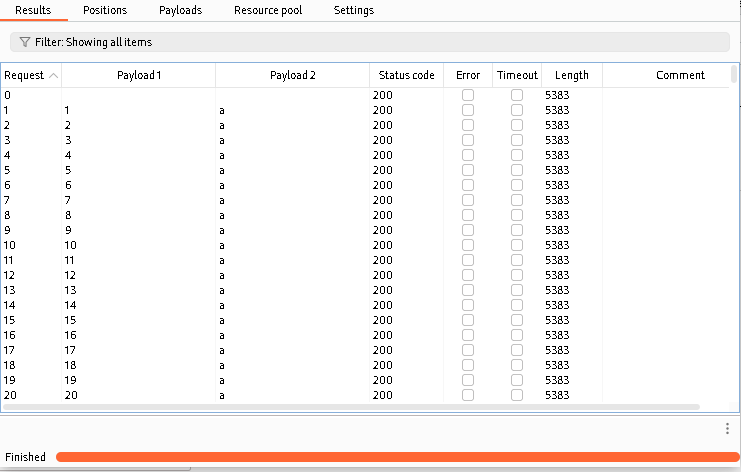Click the Comment column header
Viewport: 741px width, 472px height.
click(x=680, y=75)
